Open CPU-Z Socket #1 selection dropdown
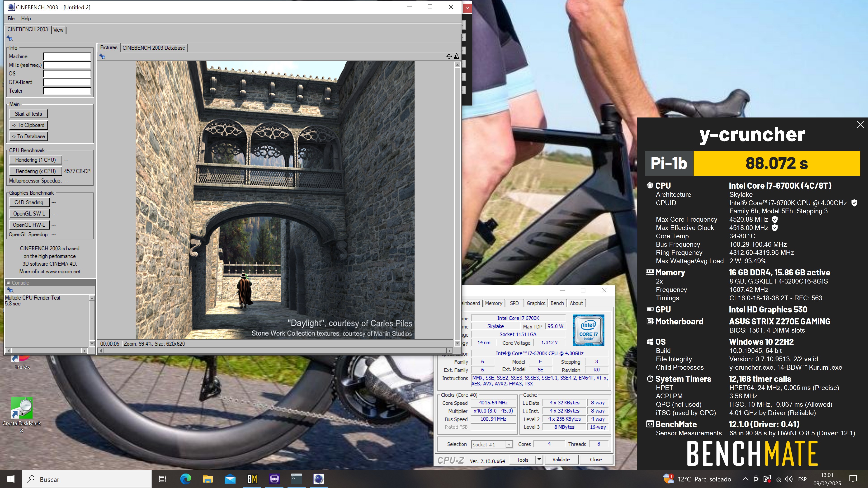 tap(492, 444)
